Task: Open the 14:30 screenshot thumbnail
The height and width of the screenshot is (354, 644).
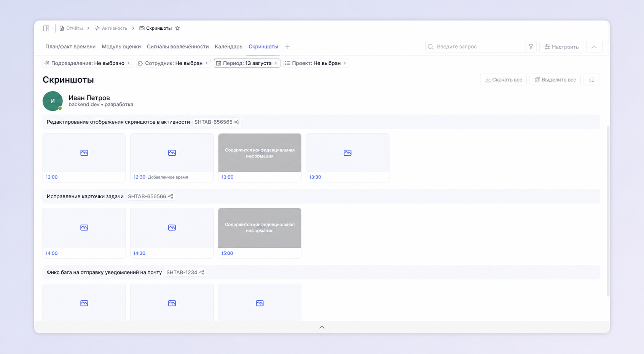Action: [172, 228]
